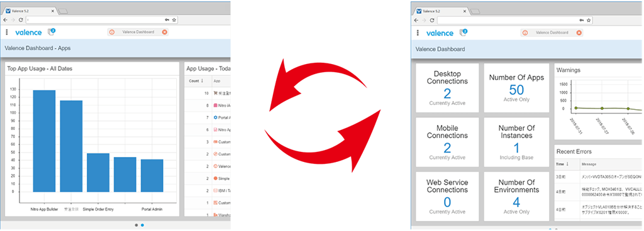This screenshot has height=231, width=644.
Task: Click back arrow in right browser window
Action: [x=416, y=20]
